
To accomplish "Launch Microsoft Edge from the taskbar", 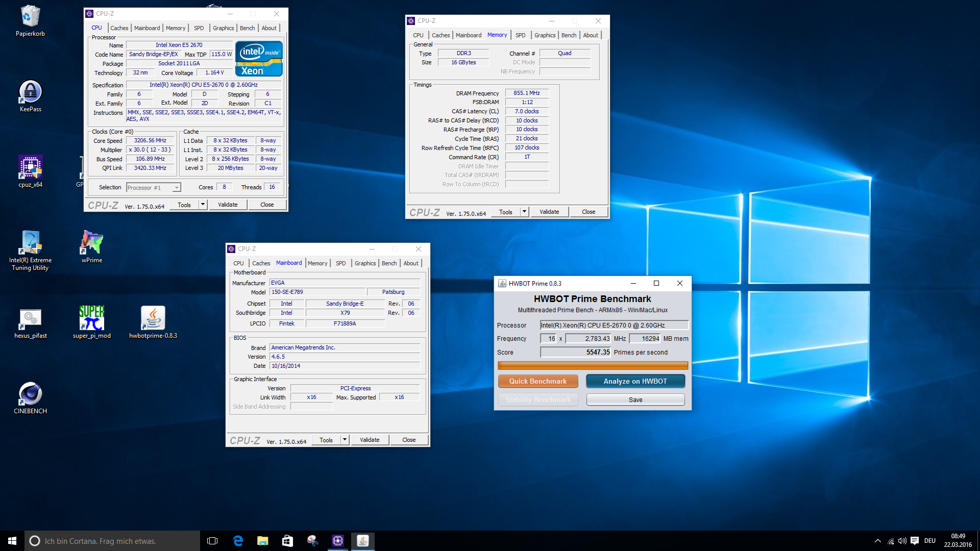I will 238,541.
